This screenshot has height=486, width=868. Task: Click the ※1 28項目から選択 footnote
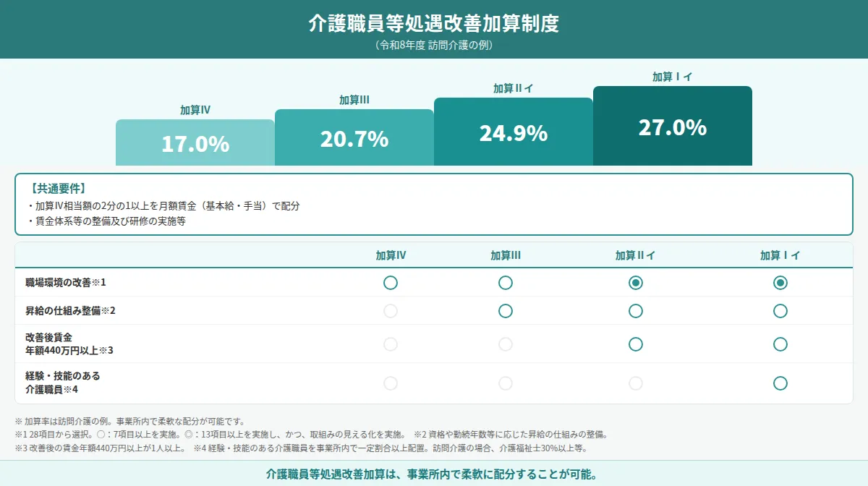click(210, 435)
